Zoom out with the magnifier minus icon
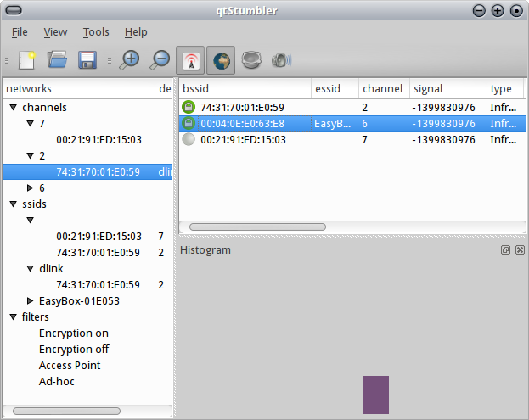The height and width of the screenshot is (420, 529). (x=160, y=60)
